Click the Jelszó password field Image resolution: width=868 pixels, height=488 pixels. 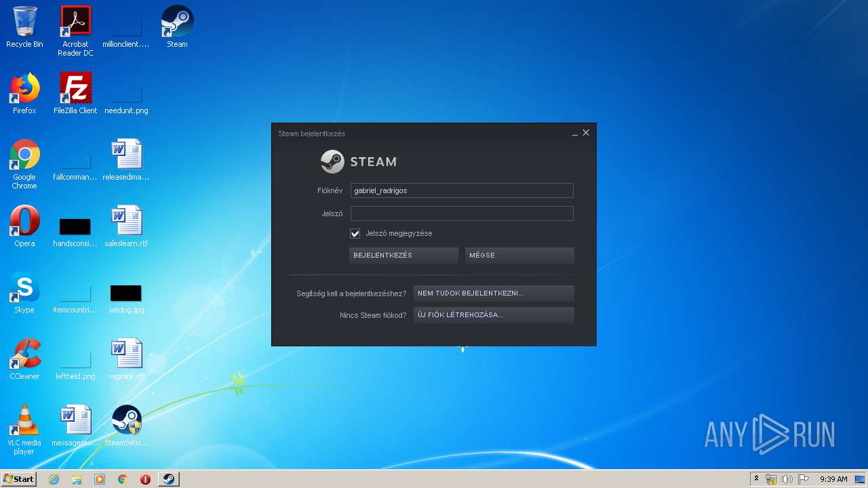point(462,213)
